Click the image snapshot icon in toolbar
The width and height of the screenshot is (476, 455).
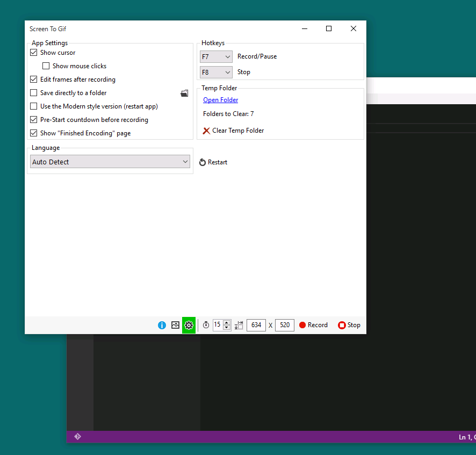tap(175, 325)
